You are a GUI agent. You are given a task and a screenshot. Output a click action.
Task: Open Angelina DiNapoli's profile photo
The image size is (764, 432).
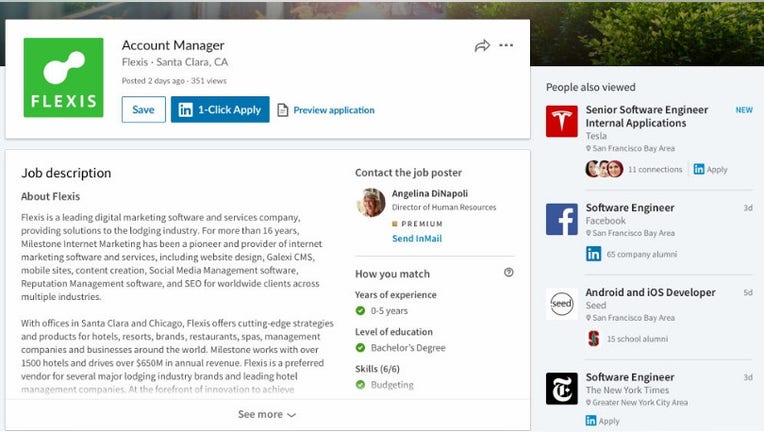click(x=371, y=202)
